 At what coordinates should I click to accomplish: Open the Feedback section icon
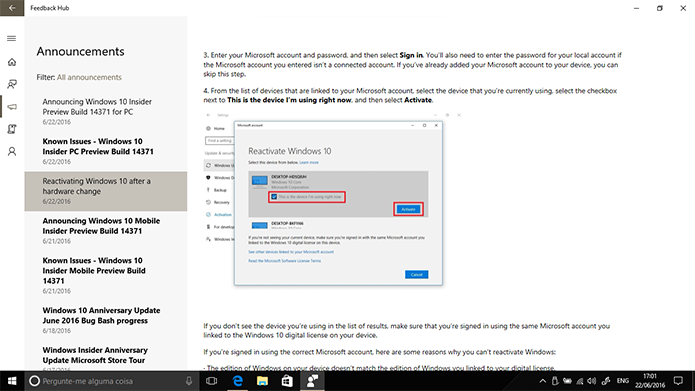(x=12, y=84)
